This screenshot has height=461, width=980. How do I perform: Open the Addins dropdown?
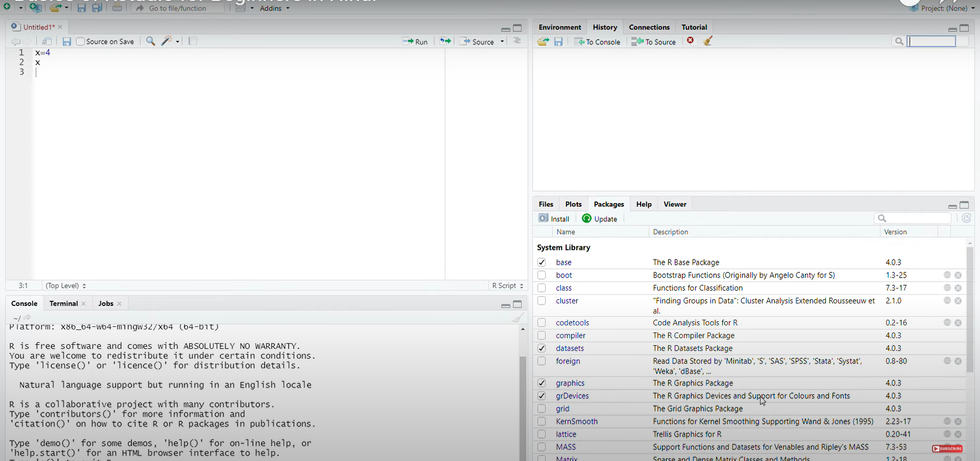[274, 8]
